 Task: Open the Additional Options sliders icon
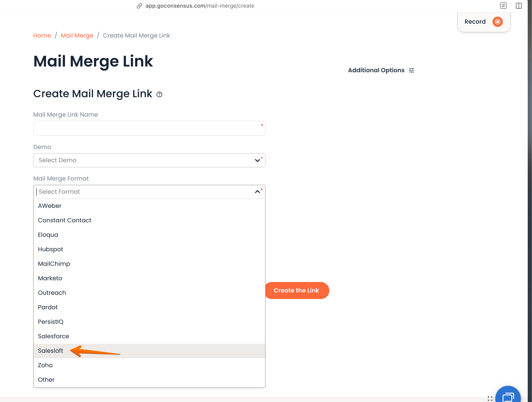(x=411, y=70)
